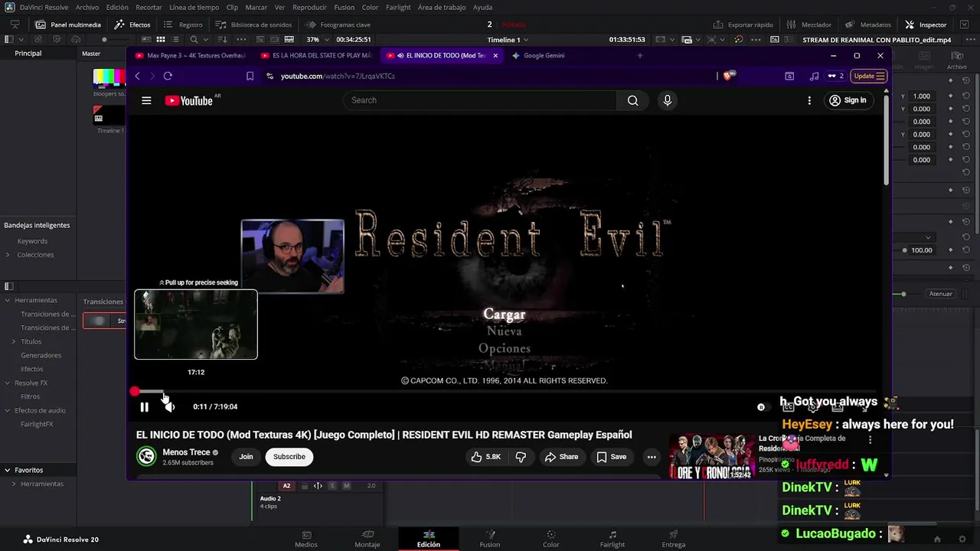980x551 pixels.
Task: Open the Mezclador mixer panel
Action: [x=808, y=24]
